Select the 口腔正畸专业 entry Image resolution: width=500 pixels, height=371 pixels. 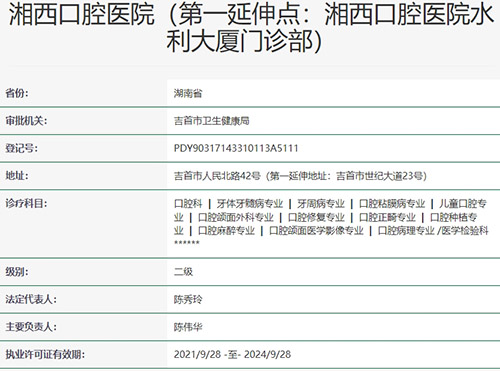coord(387,217)
